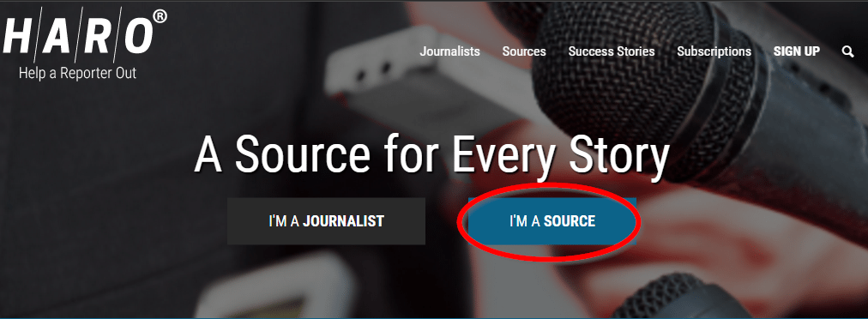
Task: Open the Sources menu item
Action: [524, 51]
